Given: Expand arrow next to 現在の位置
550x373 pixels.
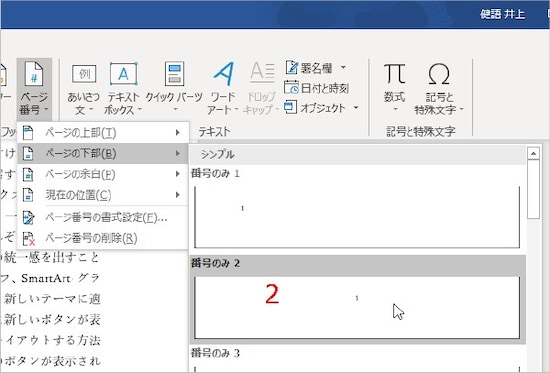Looking at the screenshot, I should click(x=178, y=195).
